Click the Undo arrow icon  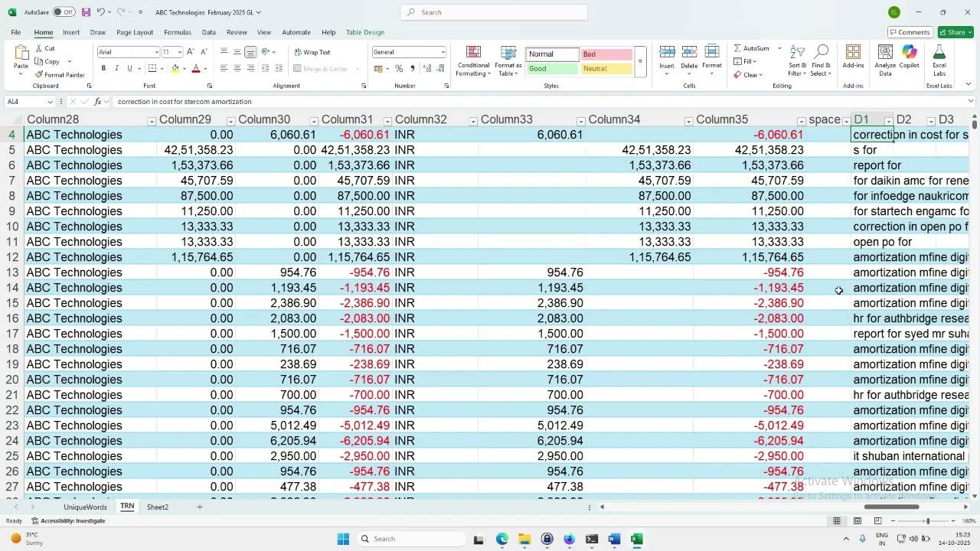click(100, 12)
